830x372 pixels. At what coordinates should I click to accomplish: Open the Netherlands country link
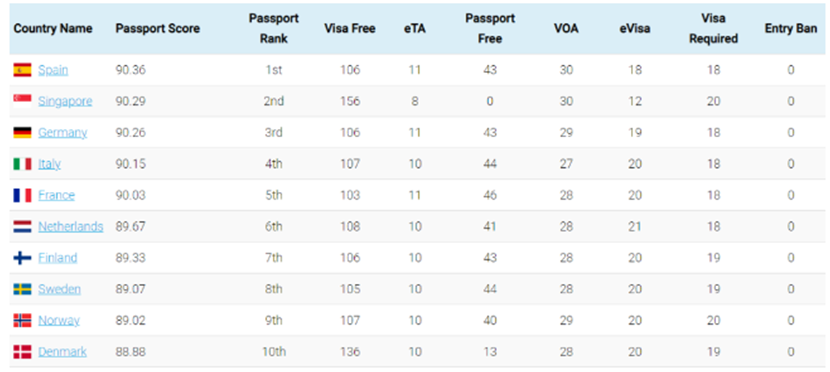click(x=70, y=226)
